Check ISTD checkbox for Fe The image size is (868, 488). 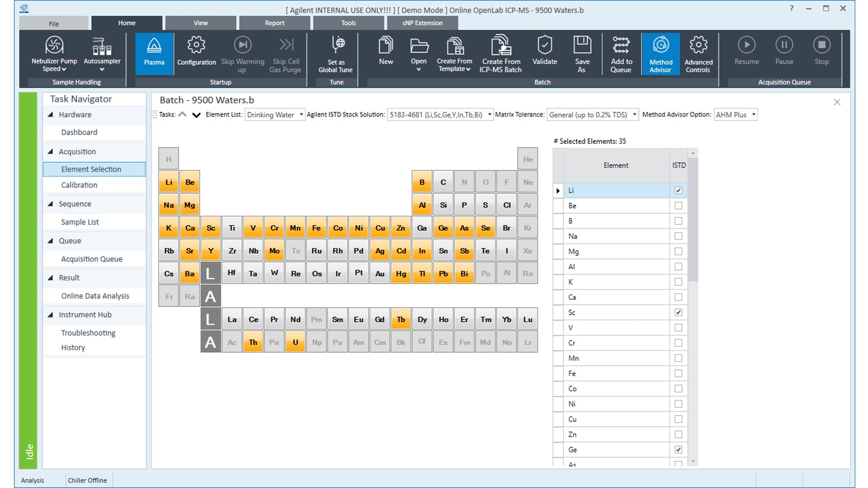click(678, 373)
